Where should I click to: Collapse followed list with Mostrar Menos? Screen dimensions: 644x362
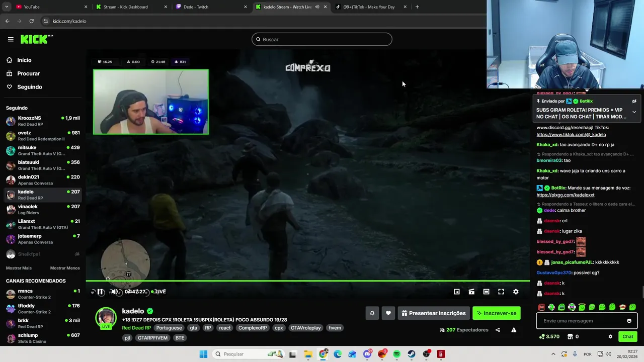[65, 268]
